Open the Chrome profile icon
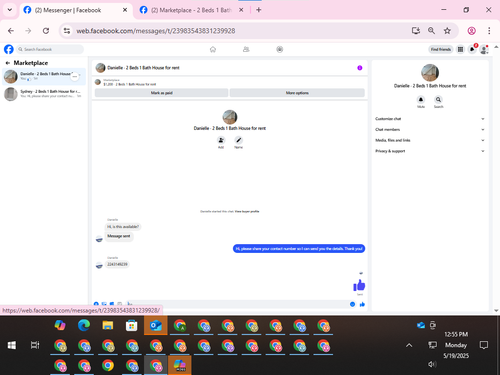The height and width of the screenshot is (375, 500). [471, 31]
